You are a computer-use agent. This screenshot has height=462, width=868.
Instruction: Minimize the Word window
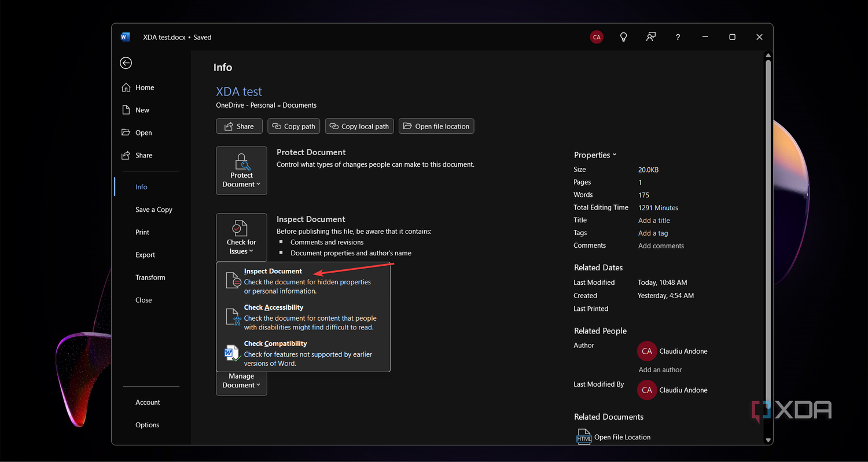[x=705, y=37]
